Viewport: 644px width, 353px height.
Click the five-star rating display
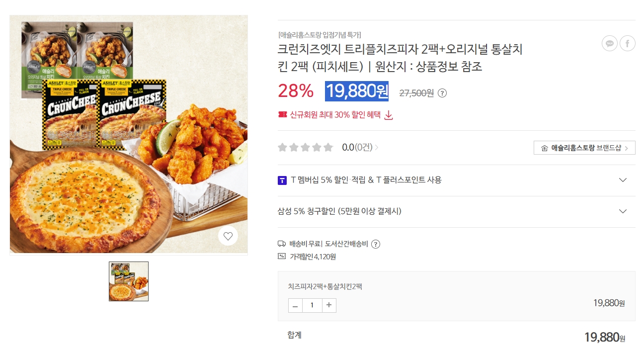click(305, 147)
